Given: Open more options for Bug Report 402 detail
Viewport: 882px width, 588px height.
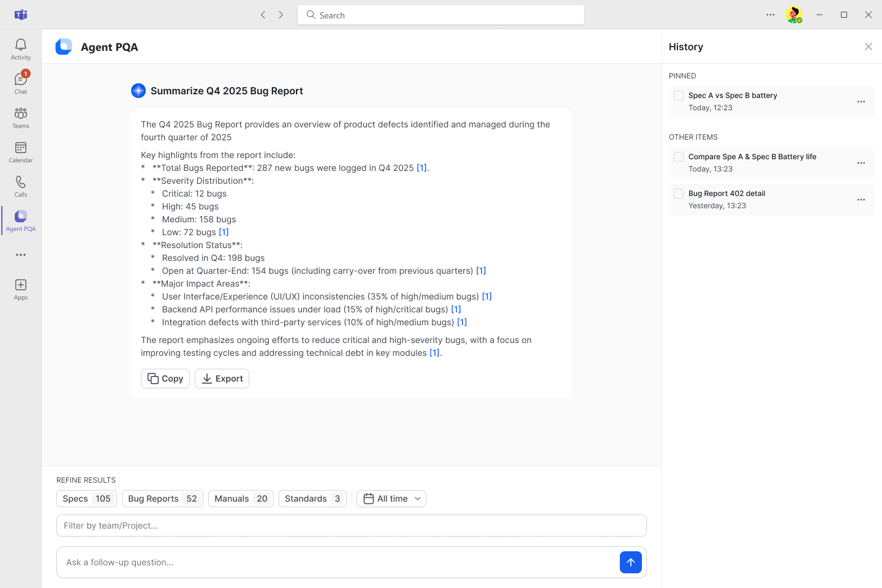Looking at the screenshot, I should [861, 200].
